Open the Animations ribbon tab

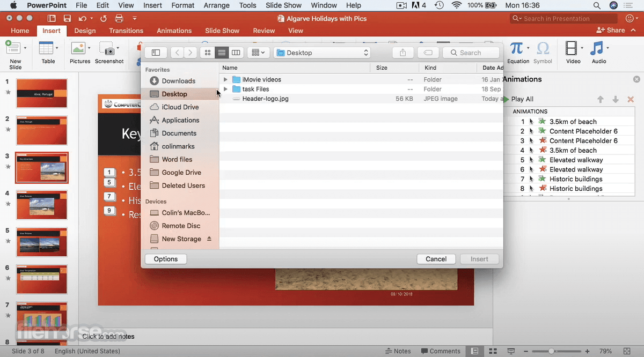tap(174, 31)
